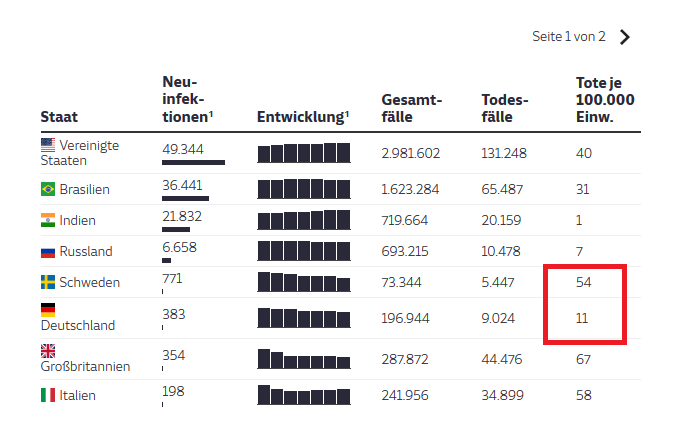The image size is (693, 429).
Task: Click the Seite 1 von 2 label
Action: (568, 37)
